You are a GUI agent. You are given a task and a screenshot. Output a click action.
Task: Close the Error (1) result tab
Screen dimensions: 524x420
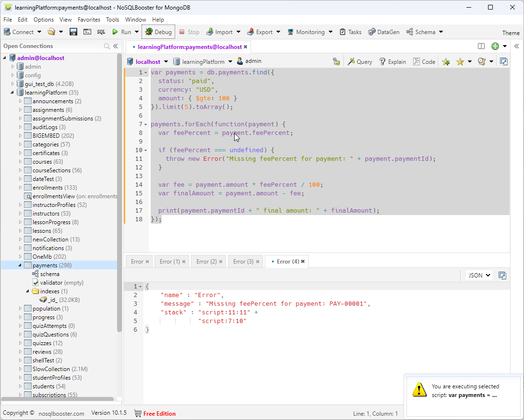184,262
